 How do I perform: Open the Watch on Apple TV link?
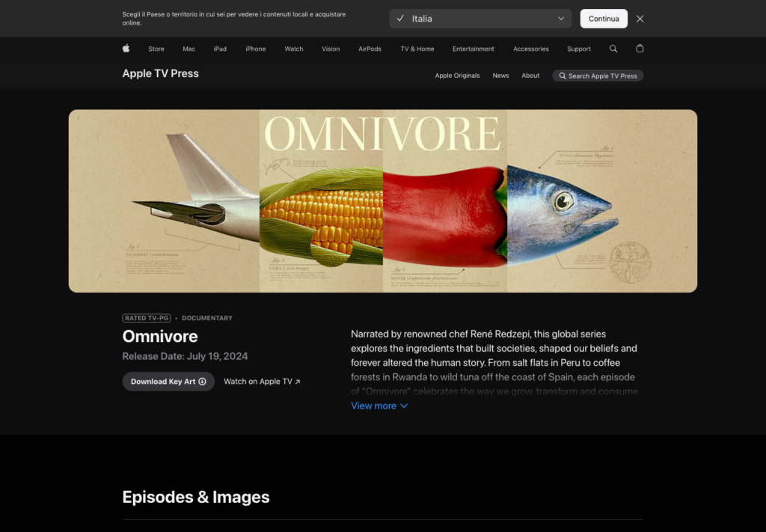(x=262, y=382)
